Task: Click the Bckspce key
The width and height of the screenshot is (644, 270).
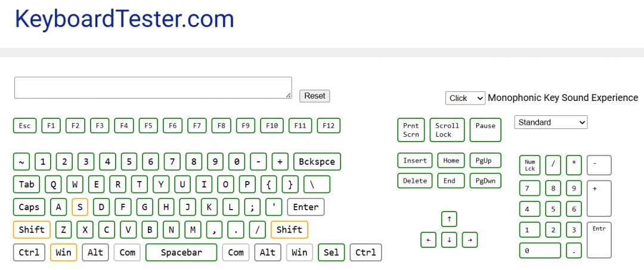Action: (317, 162)
